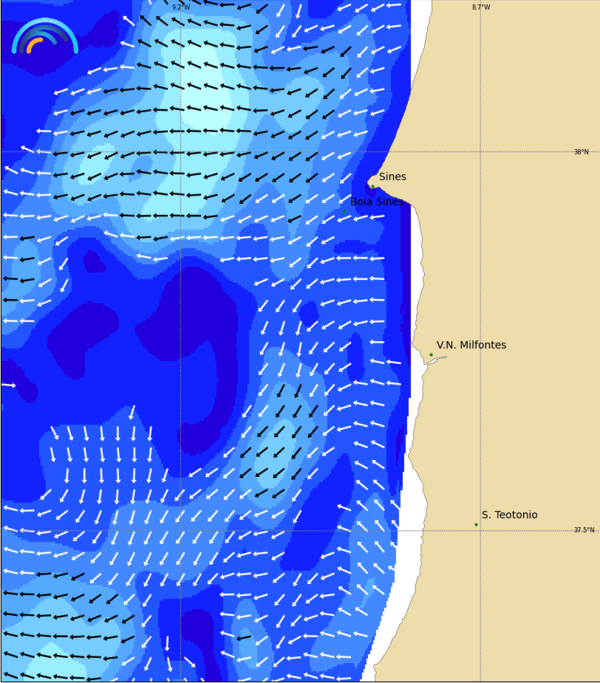Click the 9.2°W longitude label
The height and width of the screenshot is (683, 600).
[x=180, y=7]
